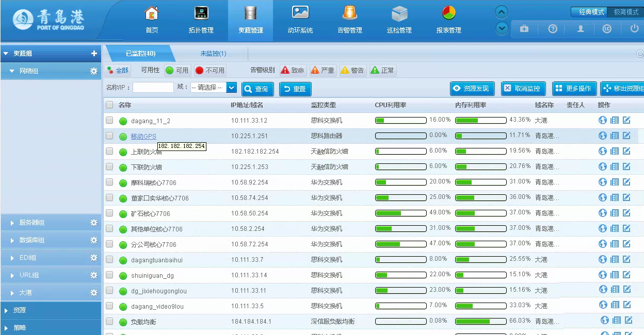
Task: Open gear settings for URL组
Action: 94,275
